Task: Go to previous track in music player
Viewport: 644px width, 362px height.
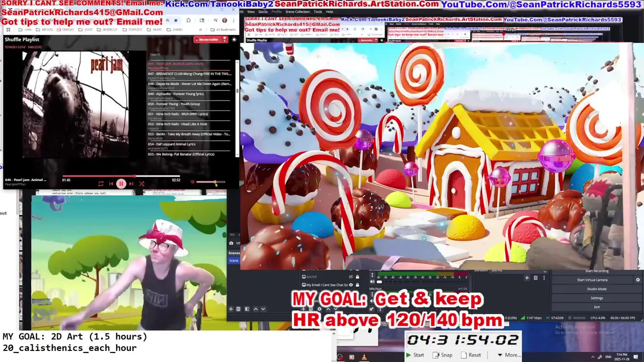Action: [111, 184]
